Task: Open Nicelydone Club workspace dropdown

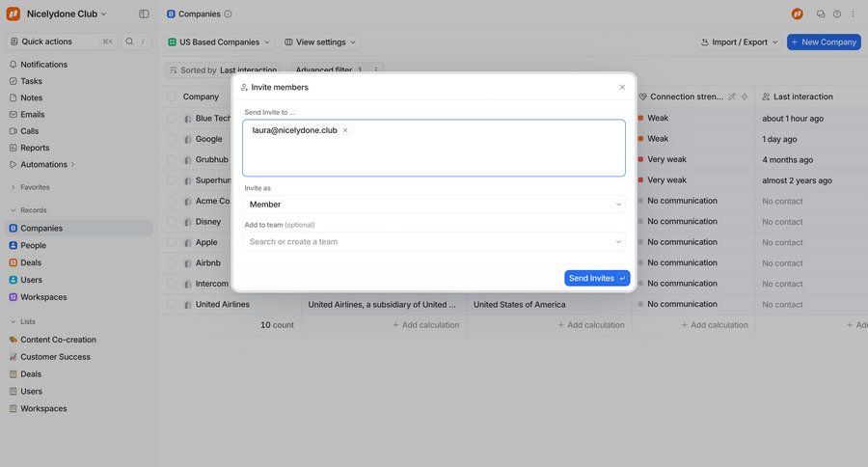Action: click(67, 14)
